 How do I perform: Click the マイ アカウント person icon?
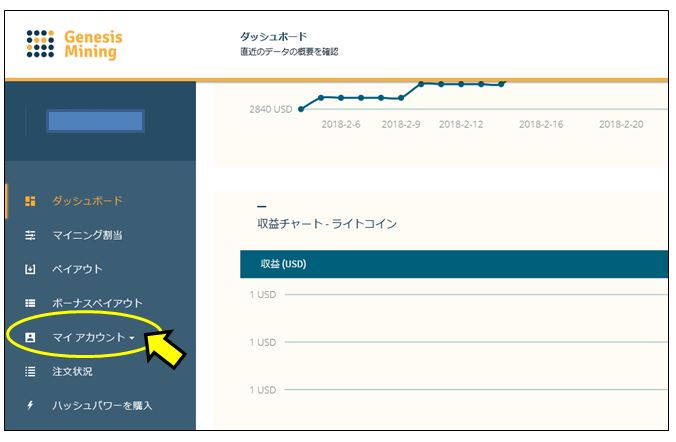point(30,337)
